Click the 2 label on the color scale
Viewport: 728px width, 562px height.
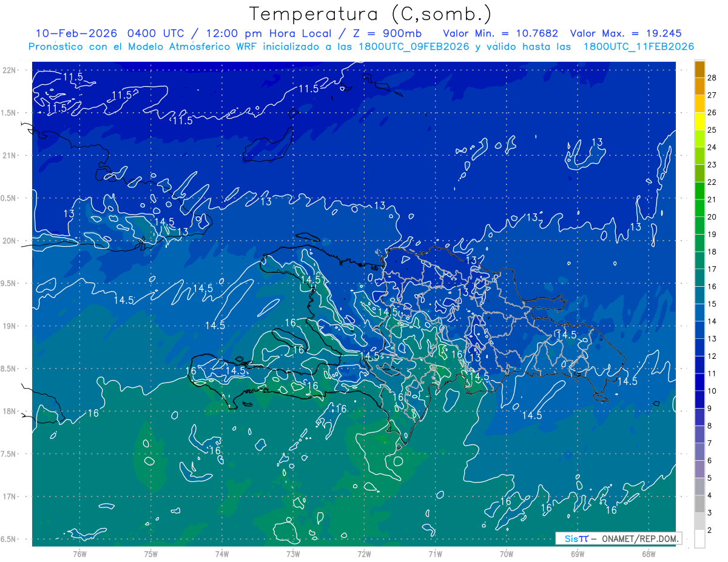pyautogui.click(x=709, y=530)
